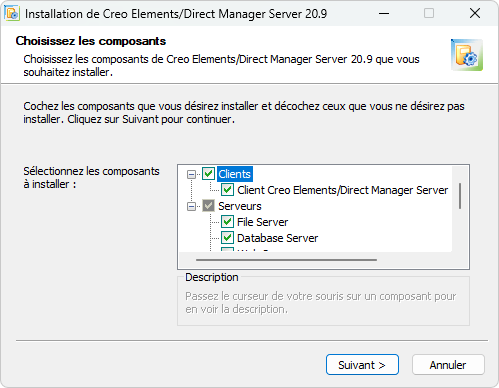Click the Description group label

212,277
